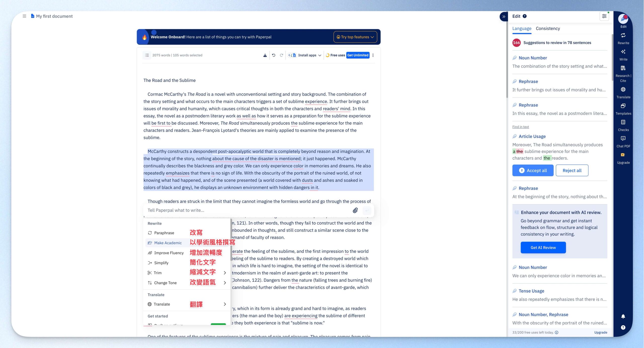The image size is (644, 348).
Task: Open the Translate sidebar tool
Action: coord(623,93)
